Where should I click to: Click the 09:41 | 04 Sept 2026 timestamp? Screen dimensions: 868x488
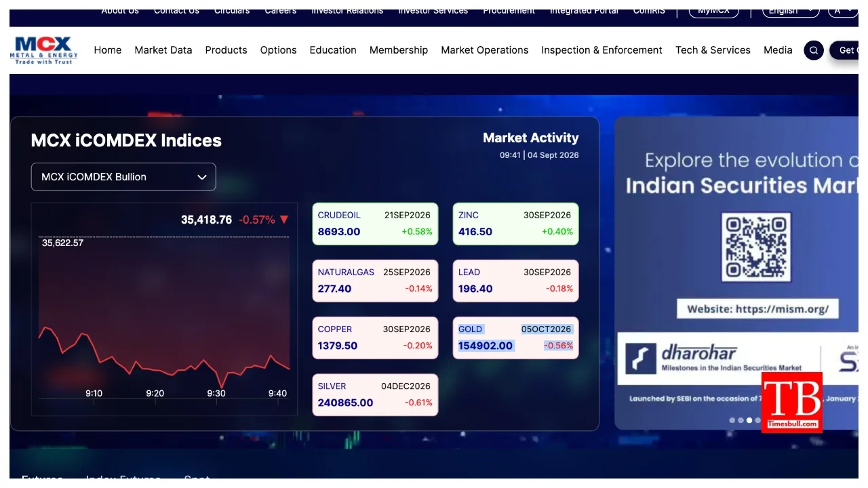pos(539,155)
